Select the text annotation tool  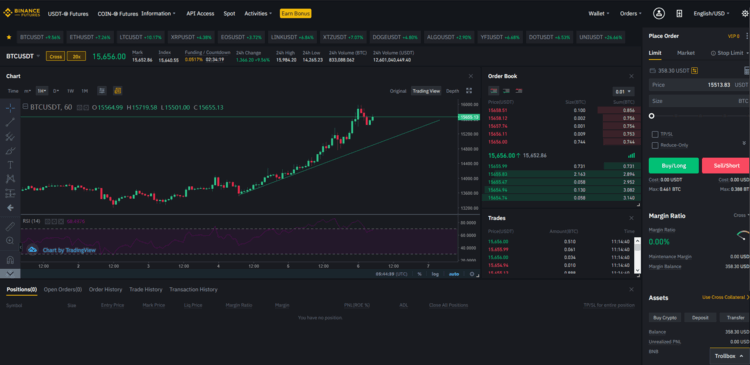10,165
